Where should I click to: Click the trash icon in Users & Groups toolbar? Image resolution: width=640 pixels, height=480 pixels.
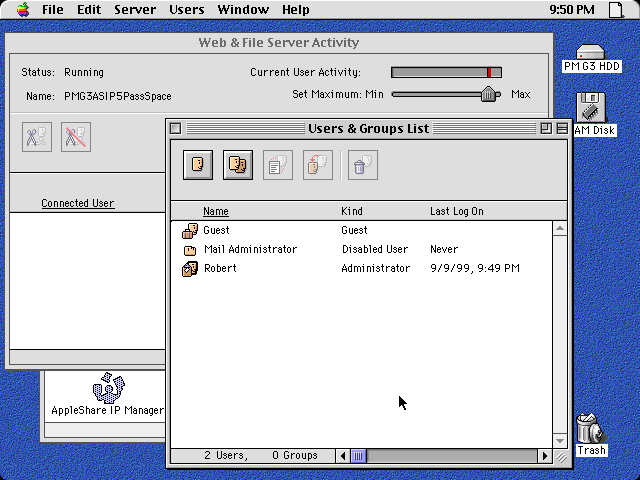pyautogui.click(x=362, y=165)
